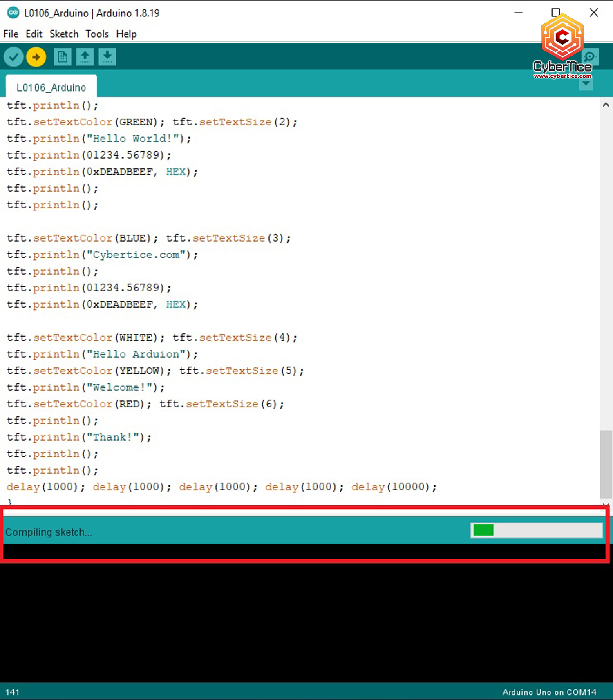This screenshot has height=700, width=613.
Task: Open the File menu
Action: coord(11,34)
